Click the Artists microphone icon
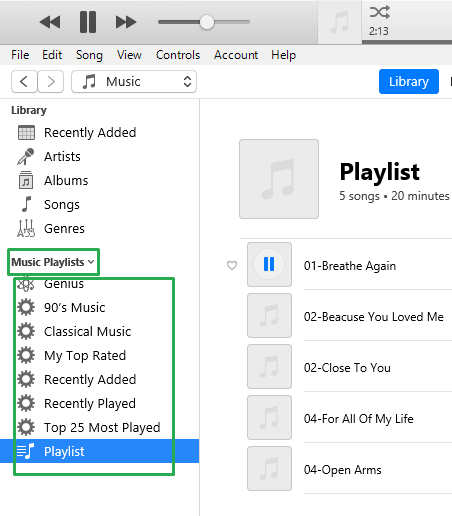 tap(26, 157)
